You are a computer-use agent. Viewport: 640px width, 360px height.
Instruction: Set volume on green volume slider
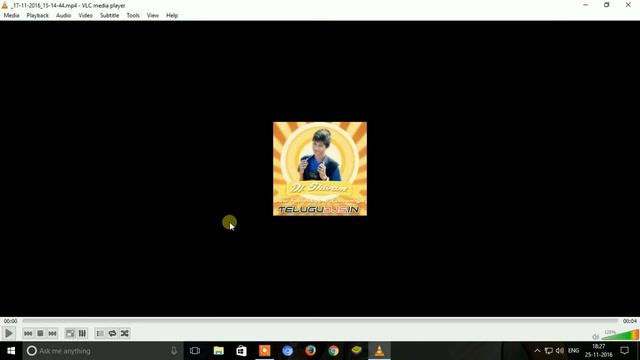pos(620,335)
